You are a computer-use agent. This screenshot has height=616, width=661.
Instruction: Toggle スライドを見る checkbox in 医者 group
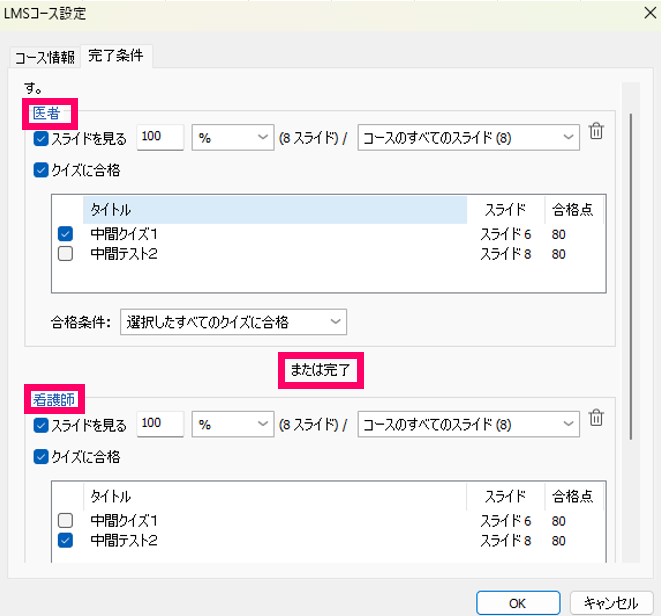pos(41,138)
